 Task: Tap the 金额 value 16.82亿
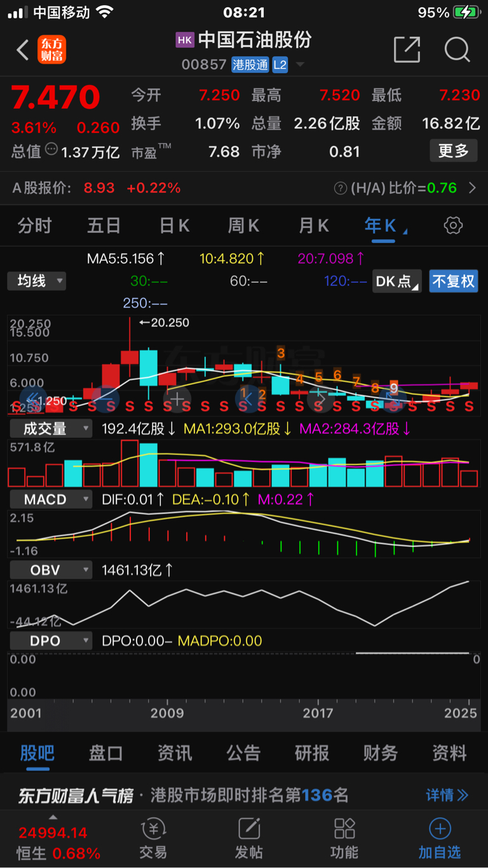point(451,123)
